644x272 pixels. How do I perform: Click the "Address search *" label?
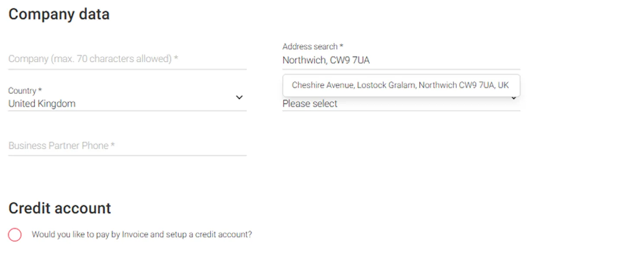[x=312, y=47]
